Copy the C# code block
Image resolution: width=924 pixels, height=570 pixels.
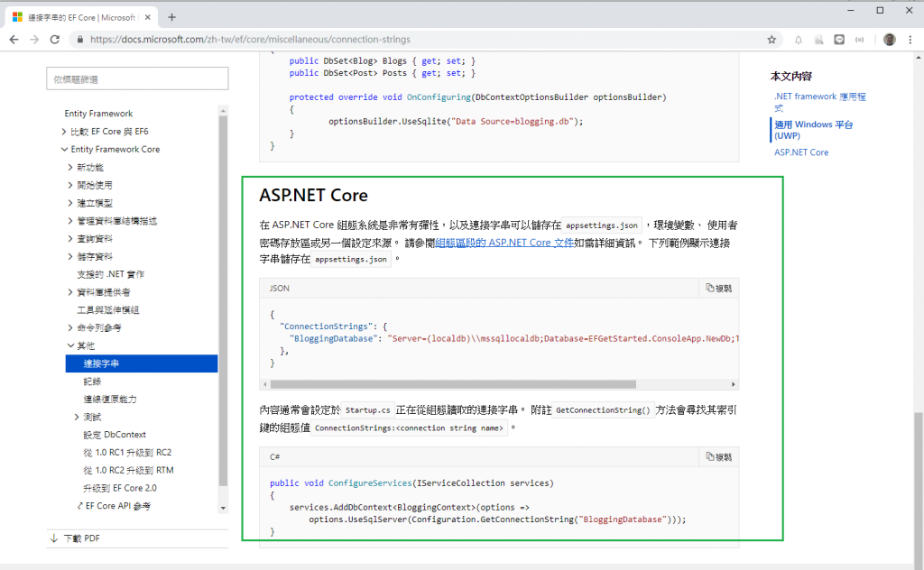(719, 456)
